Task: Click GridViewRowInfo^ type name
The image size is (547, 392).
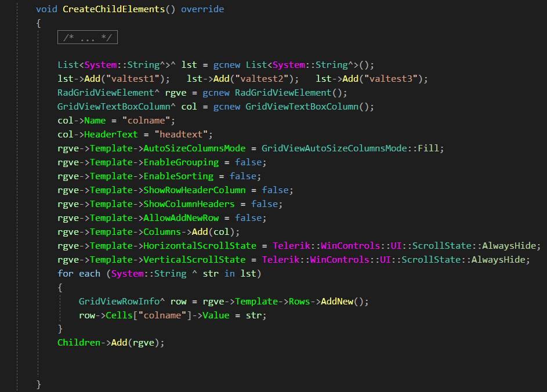Action: click(122, 302)
